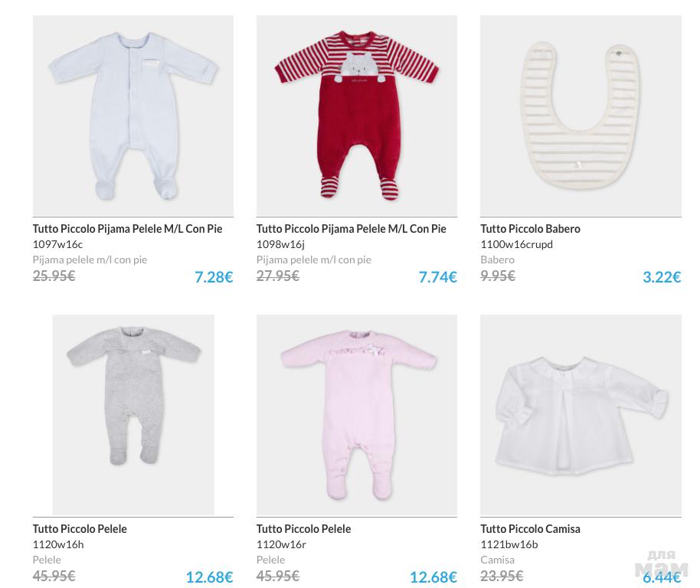700x588 pixels.
Task: Click the 3.22€ bib sale price
Action: click(662, 277)
